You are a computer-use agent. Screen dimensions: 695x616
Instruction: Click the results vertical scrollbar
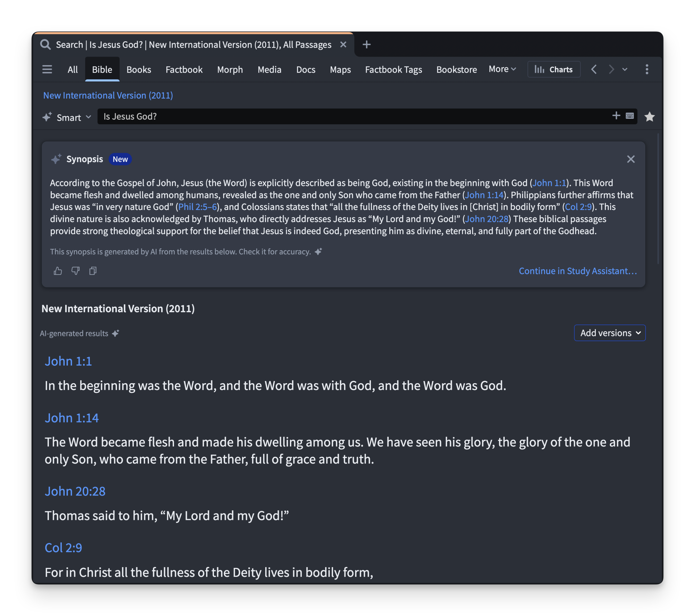click(658, 199)
